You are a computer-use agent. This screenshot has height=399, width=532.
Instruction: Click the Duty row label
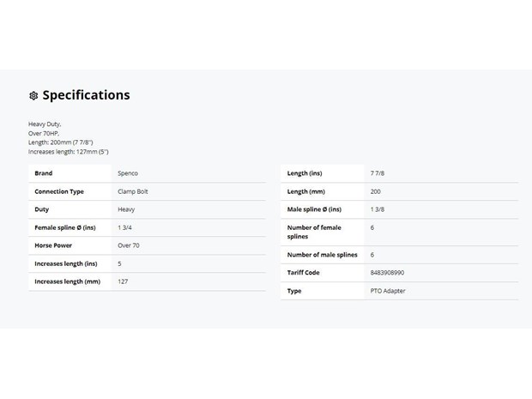(x=42, y=209)
